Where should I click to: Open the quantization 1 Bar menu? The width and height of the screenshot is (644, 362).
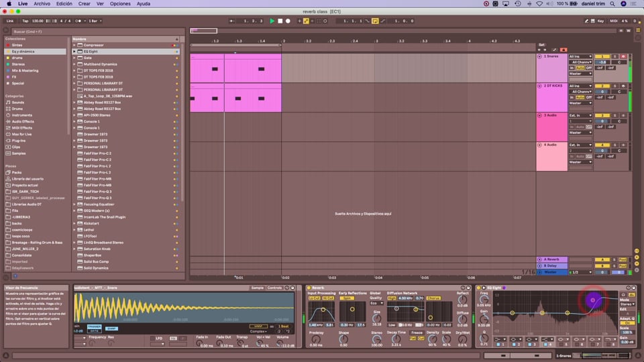[95, 21]
